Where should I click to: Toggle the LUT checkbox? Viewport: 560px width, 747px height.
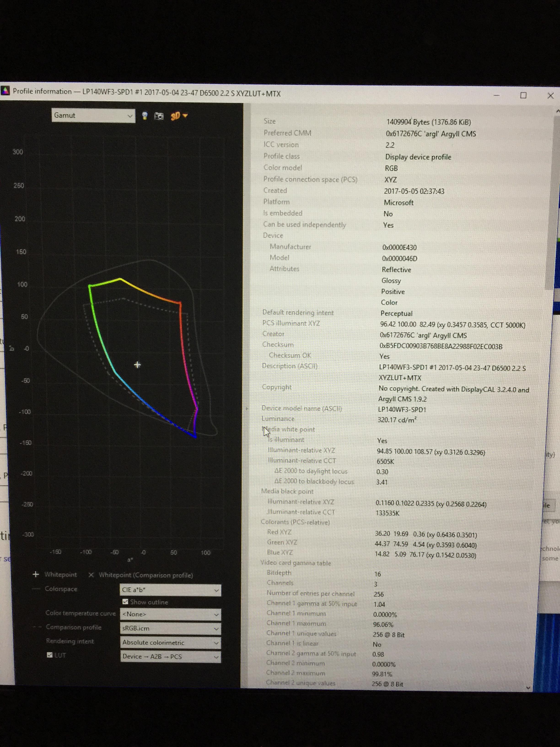[x=50, y=655]
